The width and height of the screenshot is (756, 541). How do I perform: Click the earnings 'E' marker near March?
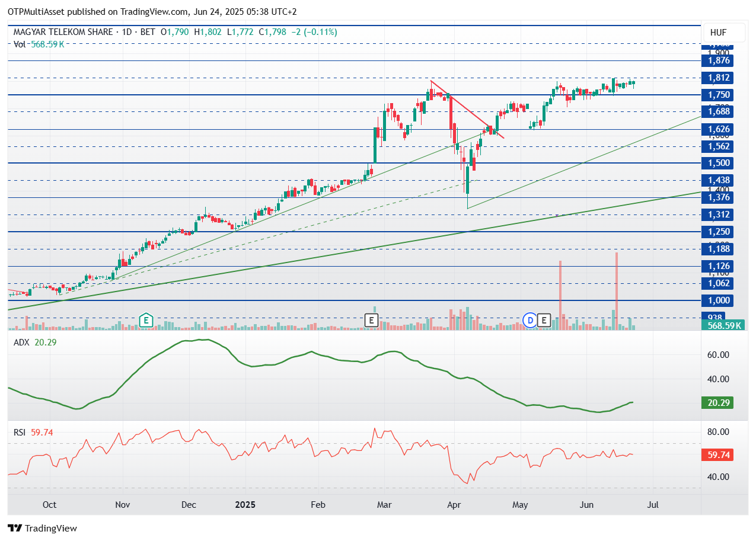tap(371, 321)
